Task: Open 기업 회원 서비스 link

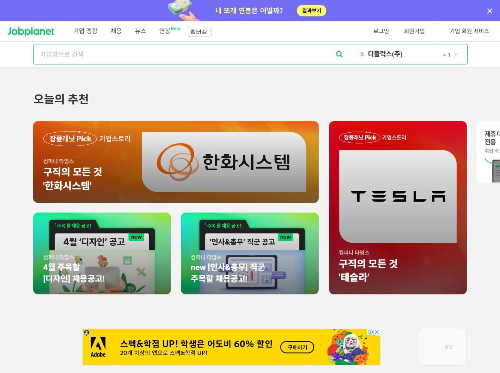Action: [x=469, y=31]
